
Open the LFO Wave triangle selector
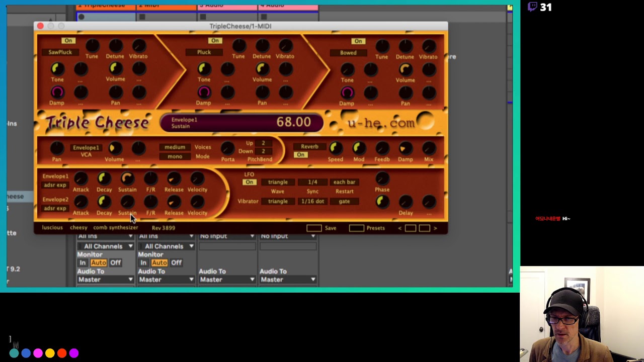pyautogui.click(x=278, y=182)
